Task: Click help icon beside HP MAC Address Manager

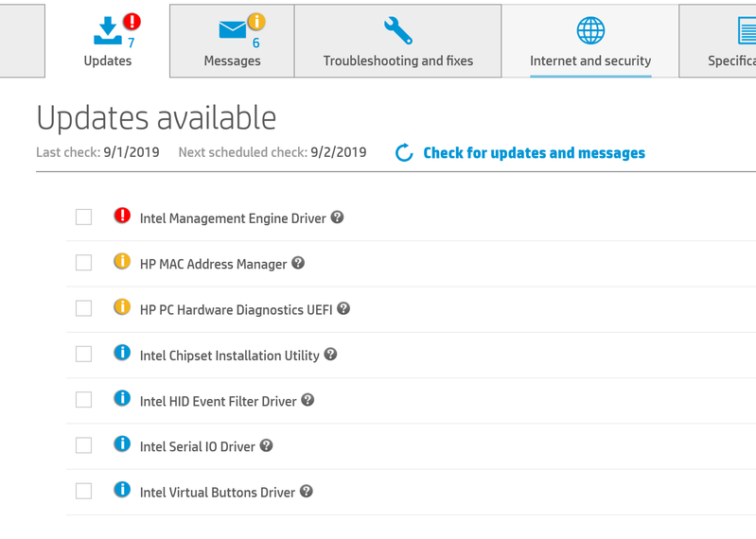Action: pyautogui.click(x=298, y=263)
